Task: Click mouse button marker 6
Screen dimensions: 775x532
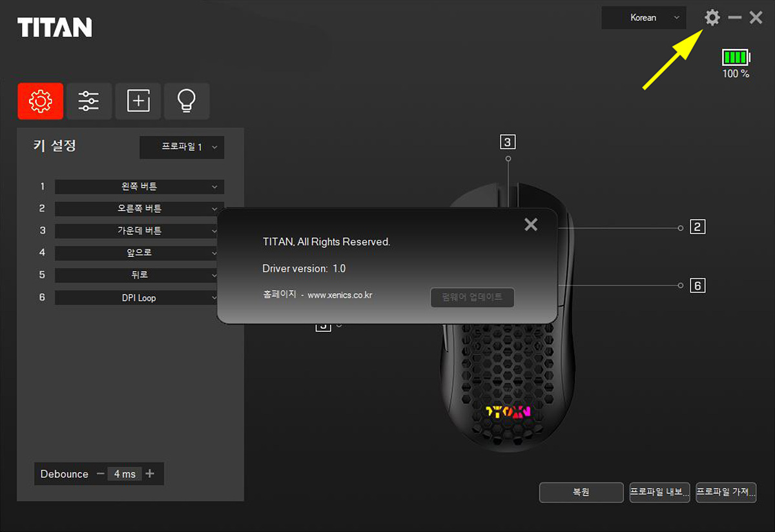Action: 697,285
